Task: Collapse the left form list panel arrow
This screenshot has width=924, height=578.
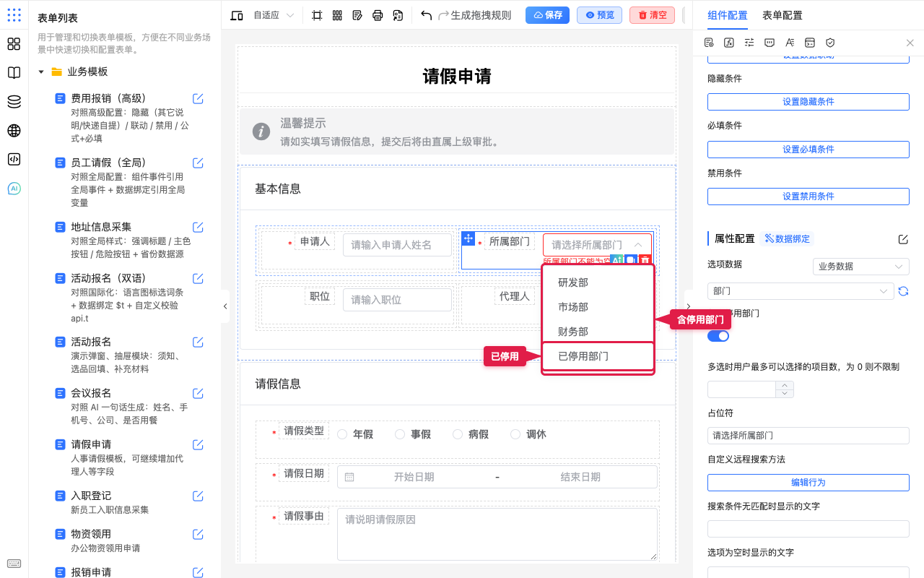Action: point(225,306)
